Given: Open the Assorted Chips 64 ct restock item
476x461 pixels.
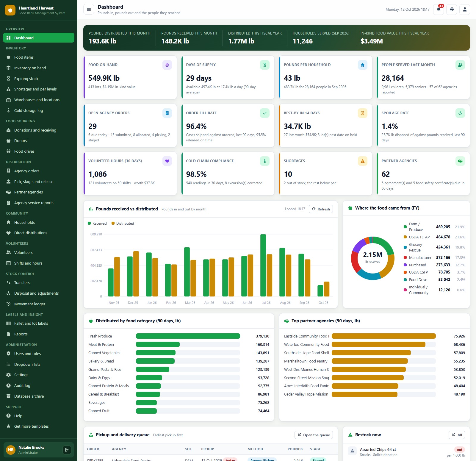Looking at the screenshot, I should [406, 452].
